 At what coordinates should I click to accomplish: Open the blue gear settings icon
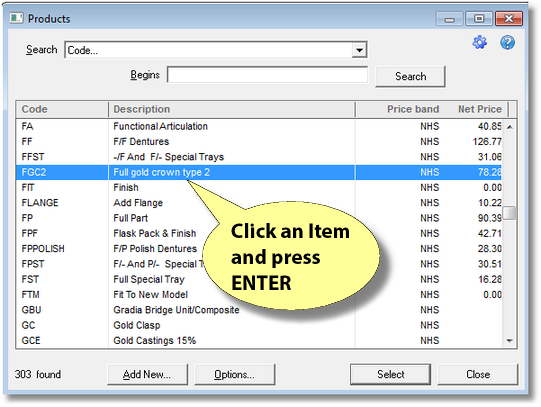tap(480, 43)
